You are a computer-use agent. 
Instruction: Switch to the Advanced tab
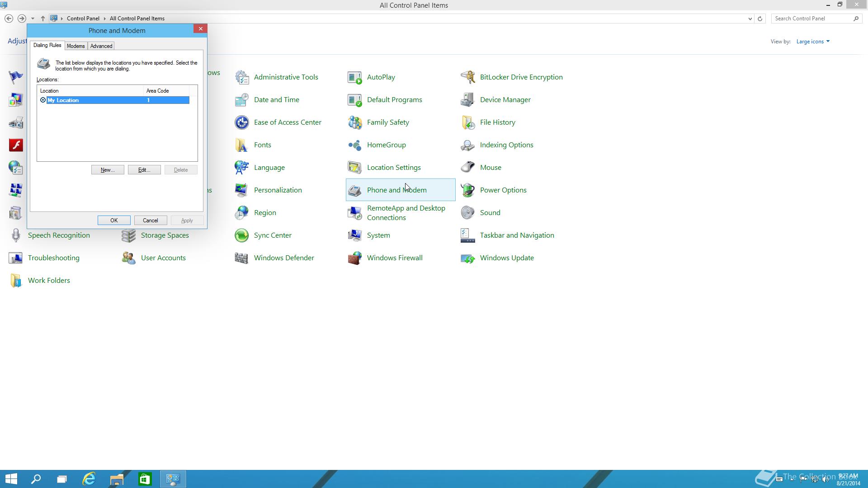click(101, 46)
